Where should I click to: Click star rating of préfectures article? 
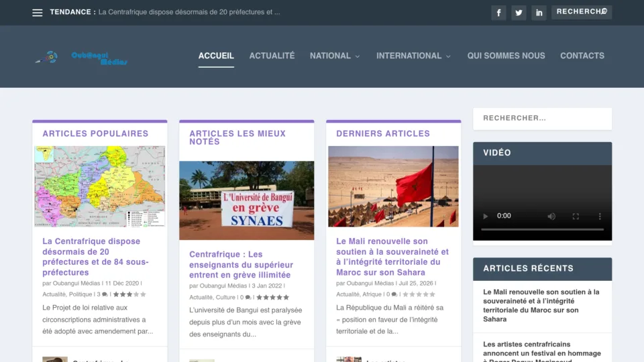point(129,294)
